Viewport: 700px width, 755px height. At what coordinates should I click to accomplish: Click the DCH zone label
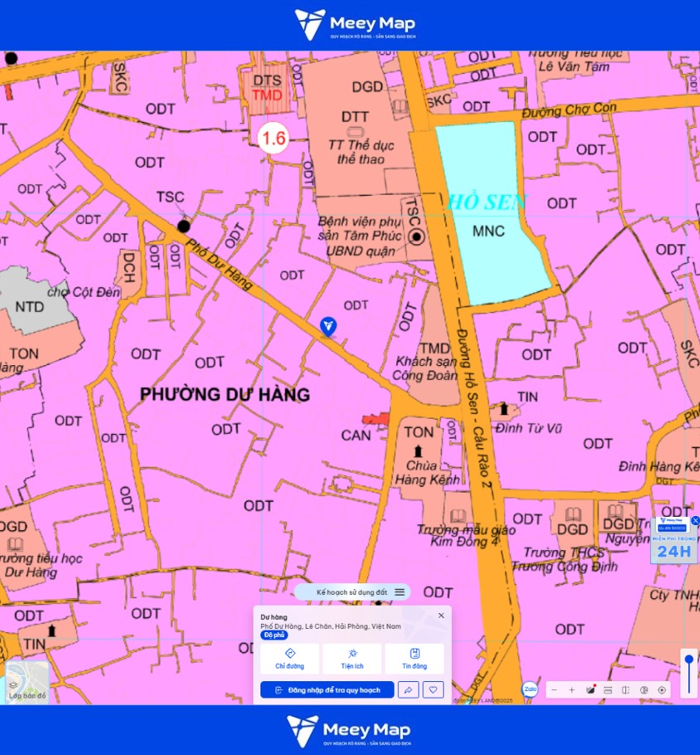(129, 267)
